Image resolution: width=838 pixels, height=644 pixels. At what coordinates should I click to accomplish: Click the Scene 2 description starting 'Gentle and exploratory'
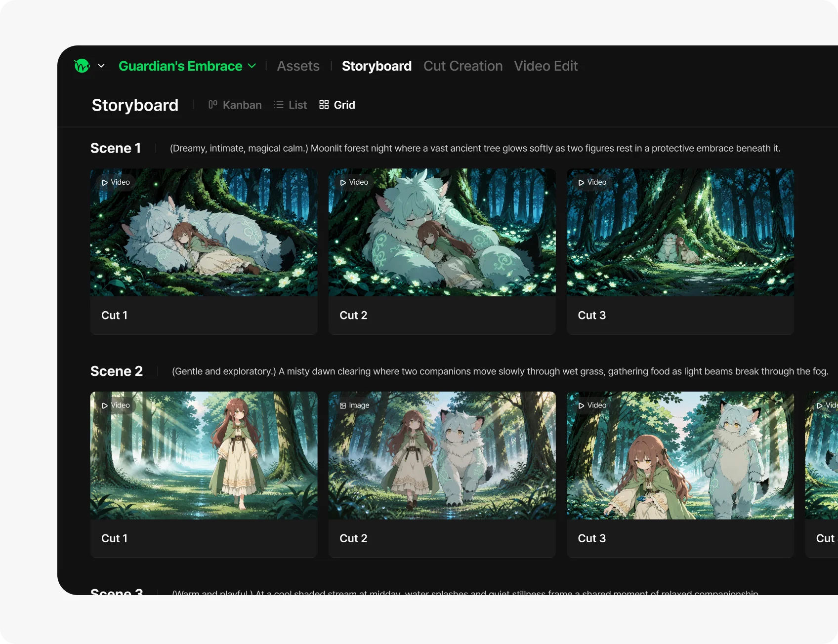500,371
